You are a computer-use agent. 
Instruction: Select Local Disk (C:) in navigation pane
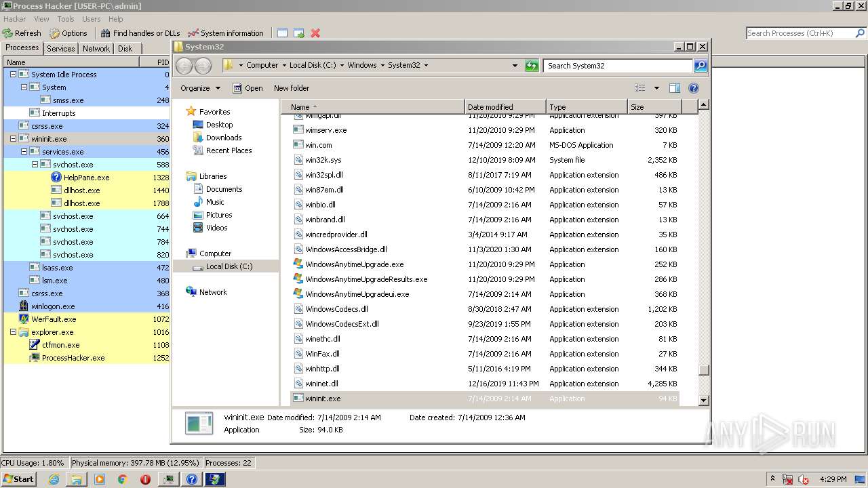[225, 266]
